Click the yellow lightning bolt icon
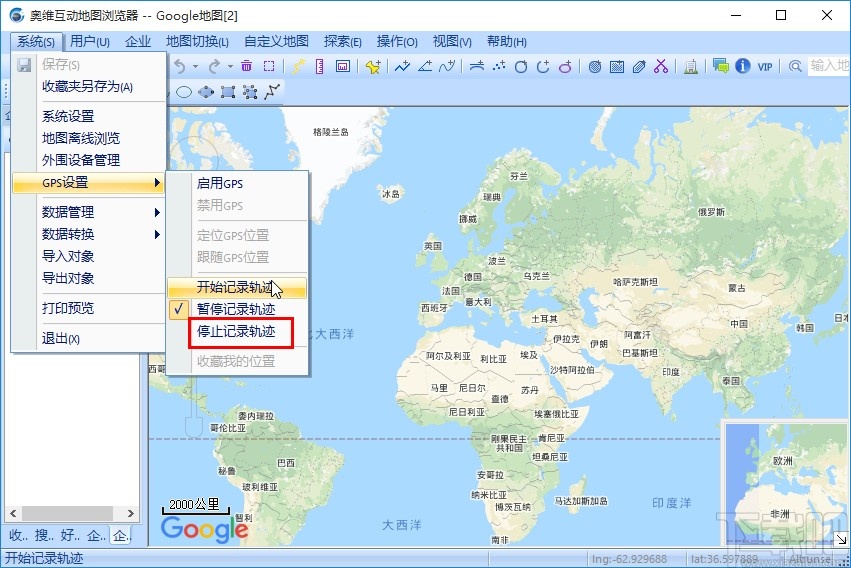This screenshot has width=851, height=568. 298,66
